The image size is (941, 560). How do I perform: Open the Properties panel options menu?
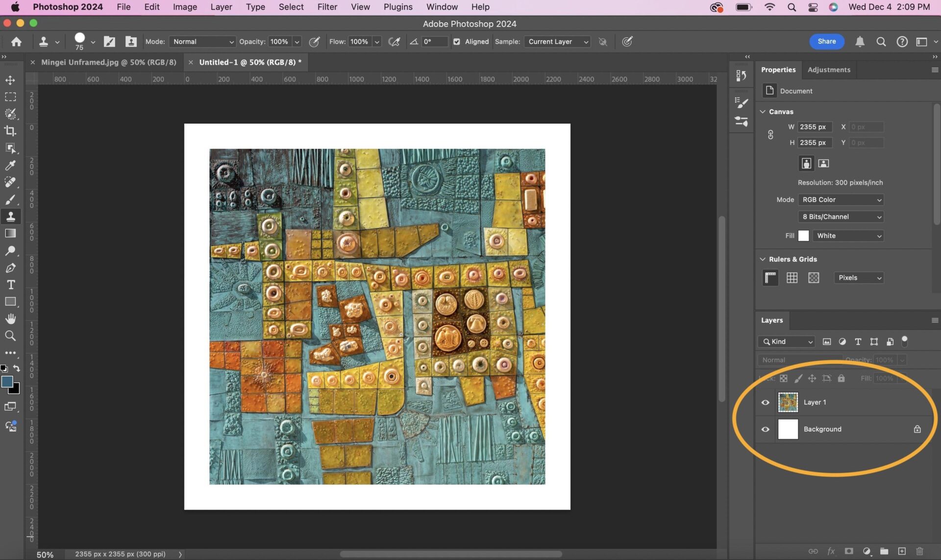(x=935, y=70)
